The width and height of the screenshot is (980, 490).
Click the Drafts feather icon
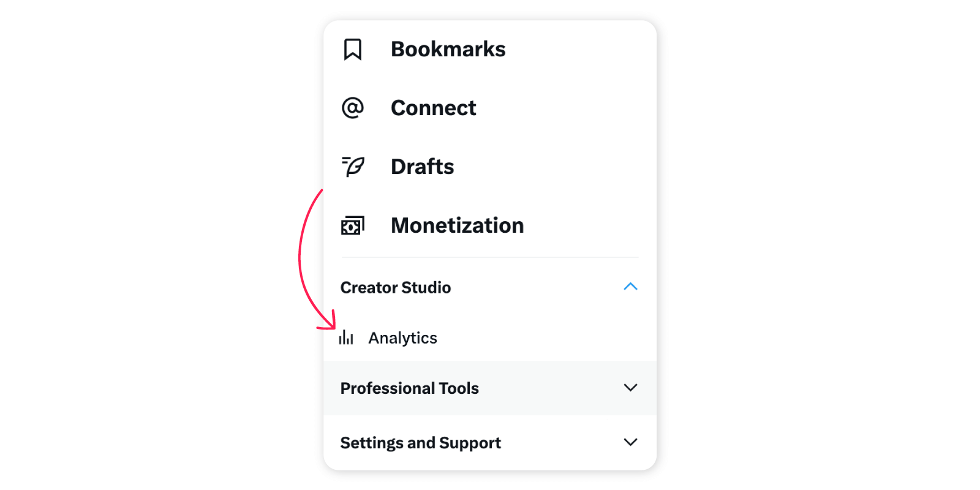point(353,166)
